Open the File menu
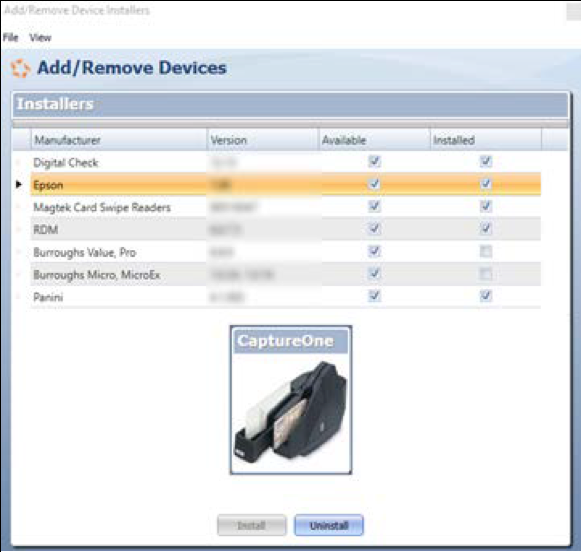 click(10, 37)
